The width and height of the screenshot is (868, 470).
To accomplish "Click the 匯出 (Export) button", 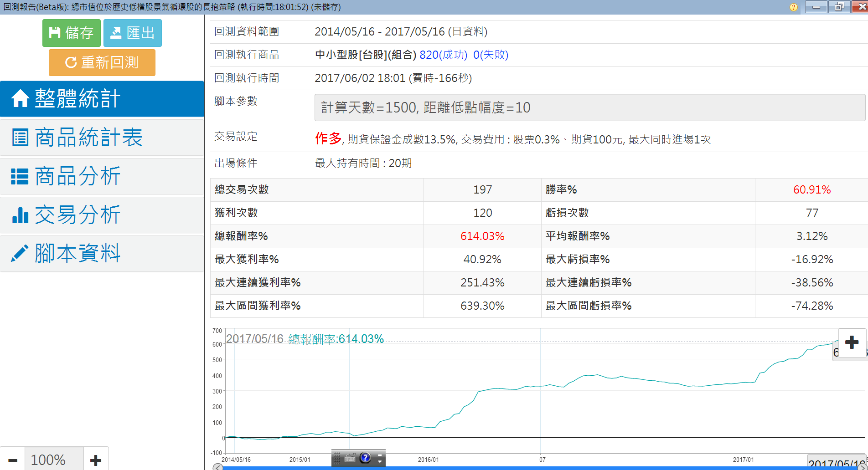I will pos(132,33).
